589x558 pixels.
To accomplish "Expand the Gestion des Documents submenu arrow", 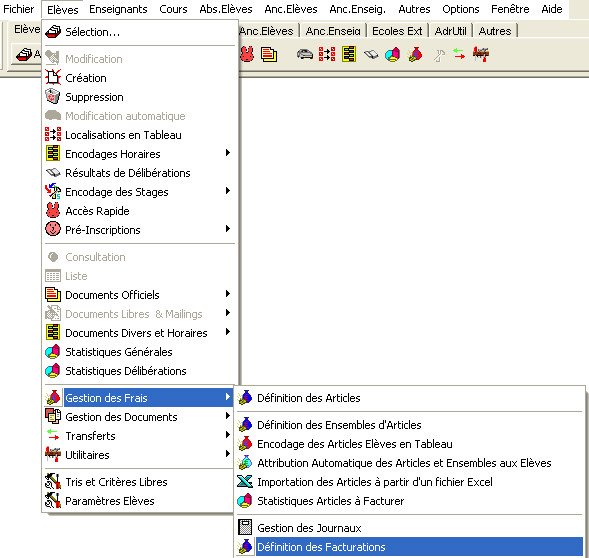I will (x=228, y=415).
